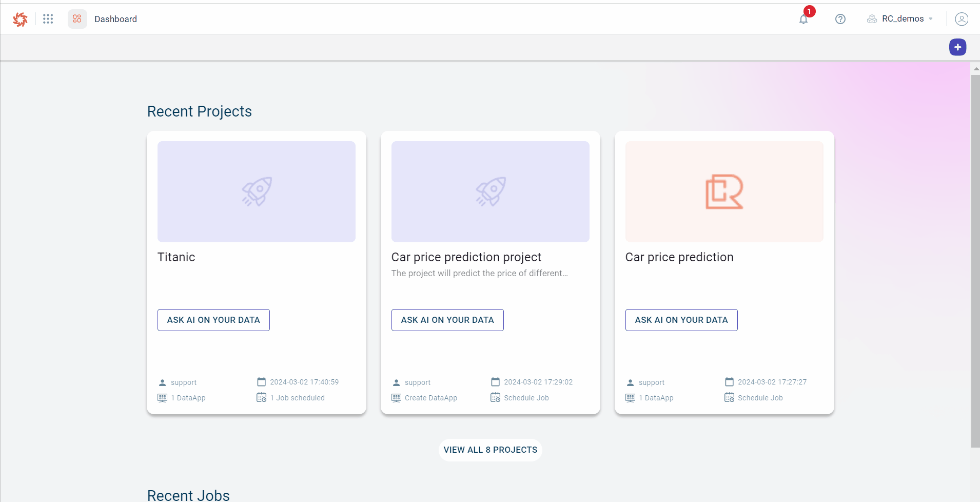Screen dimensions: 980x502
Task: Open the Titanic project thumbnail
Action: coord(256,191)
